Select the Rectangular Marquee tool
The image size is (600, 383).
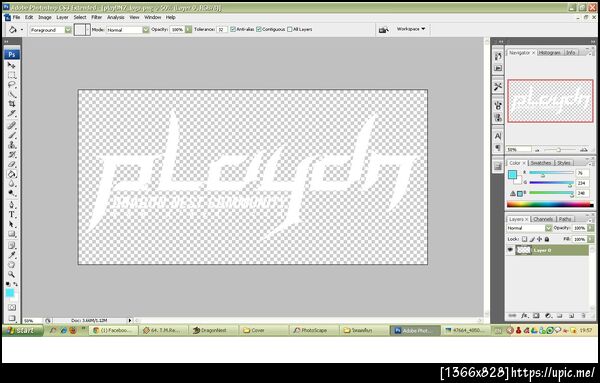[11, 75]
